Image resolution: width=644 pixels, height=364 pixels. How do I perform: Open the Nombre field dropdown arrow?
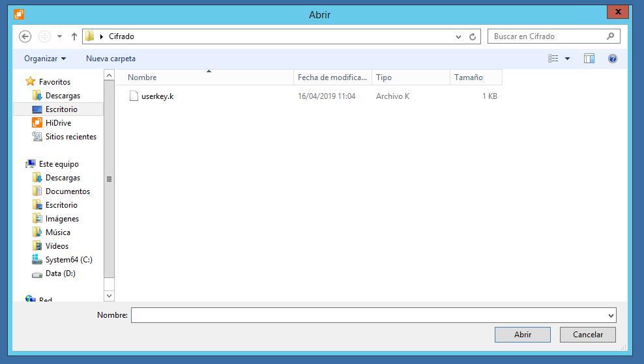(x=611, y=315)
